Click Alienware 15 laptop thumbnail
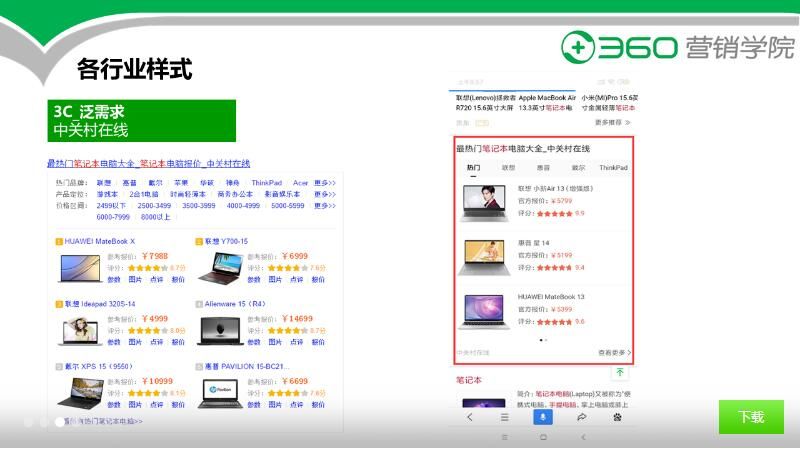This screenshot has width=800, height=449. 220,331
